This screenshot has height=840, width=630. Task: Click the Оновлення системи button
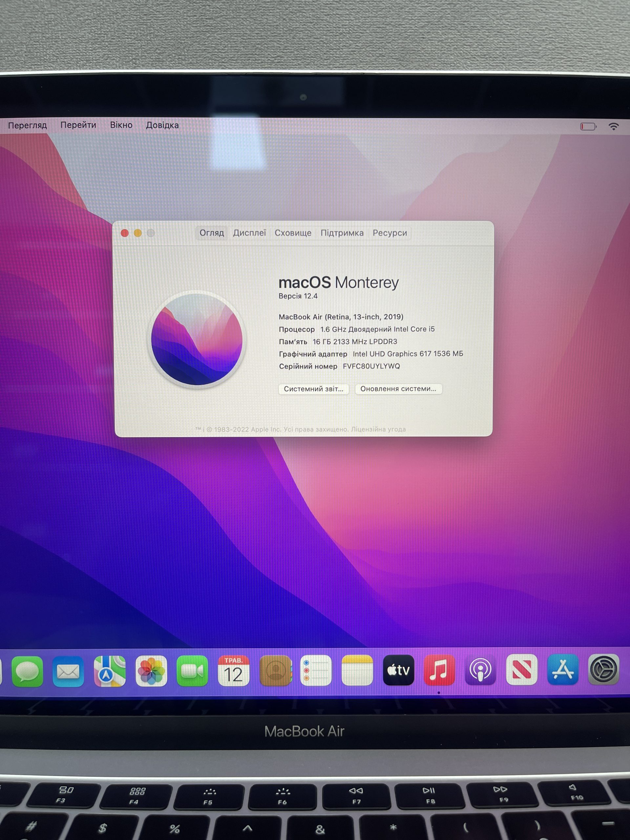pos(398,389)
